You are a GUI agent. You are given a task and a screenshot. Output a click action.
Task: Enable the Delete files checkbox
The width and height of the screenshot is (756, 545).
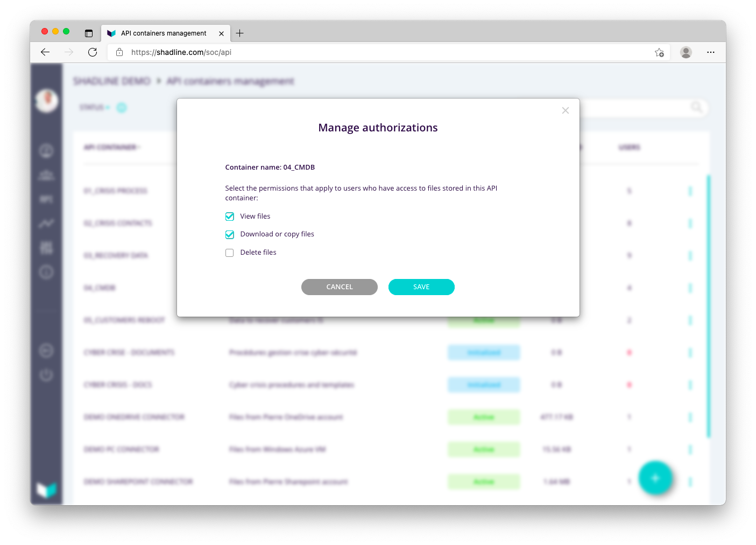[230, 253]
